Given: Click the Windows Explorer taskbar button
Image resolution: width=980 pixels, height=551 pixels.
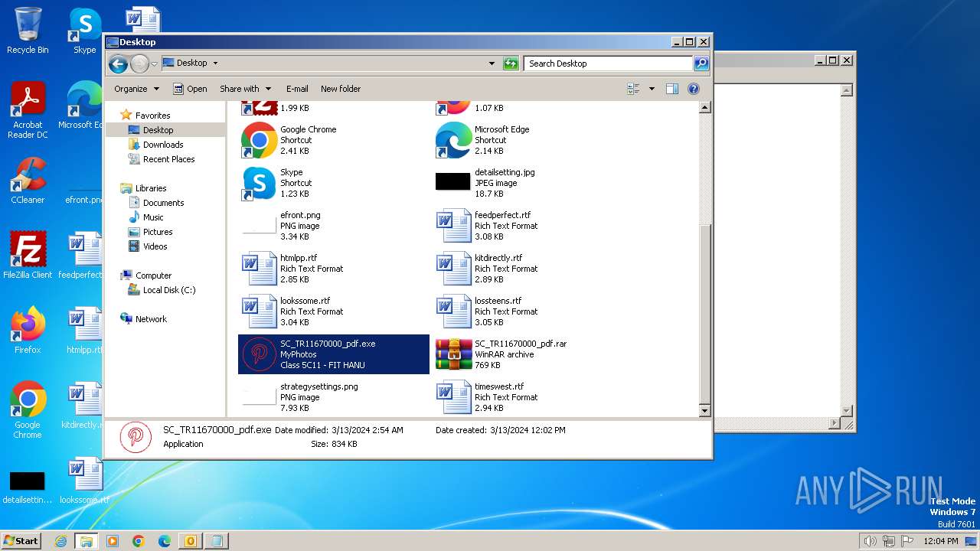Looking at the screenshot, I should tap(87, 541).
